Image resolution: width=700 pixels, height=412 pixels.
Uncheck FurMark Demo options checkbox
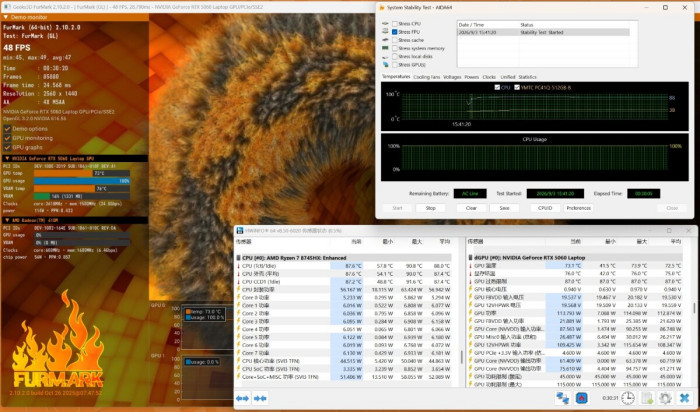pyautogui.click(x=7, y=129)
